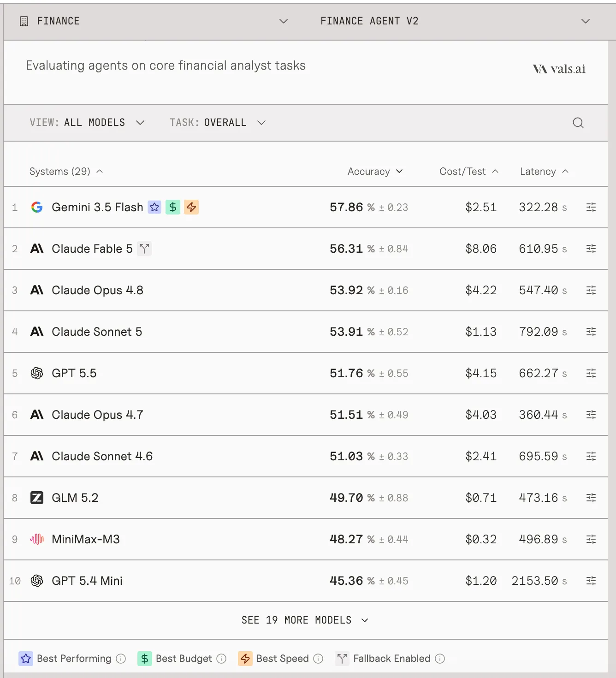The height and width of the screenshot is (678, 616).
Task: Open the View: All Models dropdown
Action: pos(87,123)
